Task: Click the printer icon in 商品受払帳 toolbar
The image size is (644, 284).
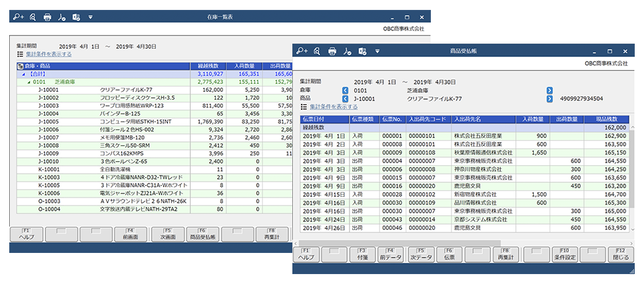Action: click(333, 51)
